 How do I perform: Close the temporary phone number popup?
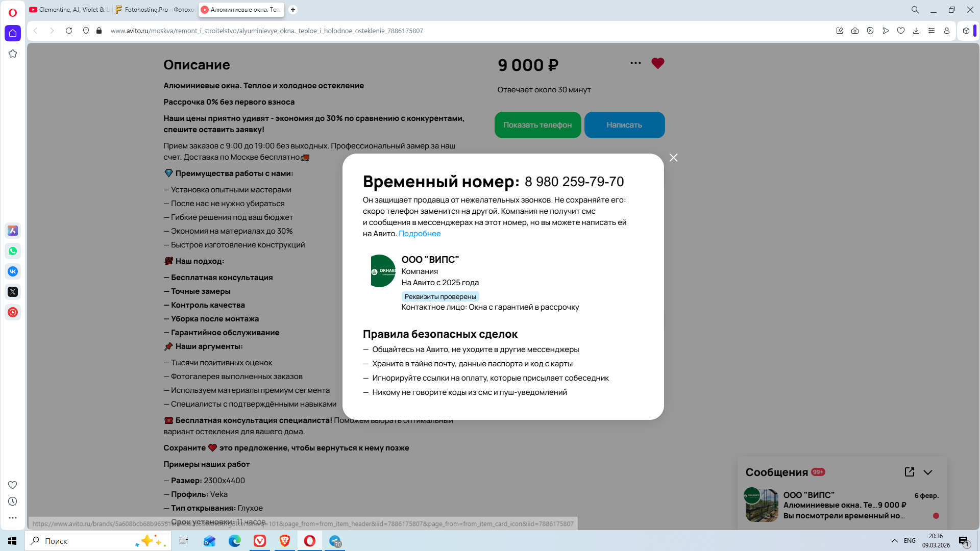[673, 158]
